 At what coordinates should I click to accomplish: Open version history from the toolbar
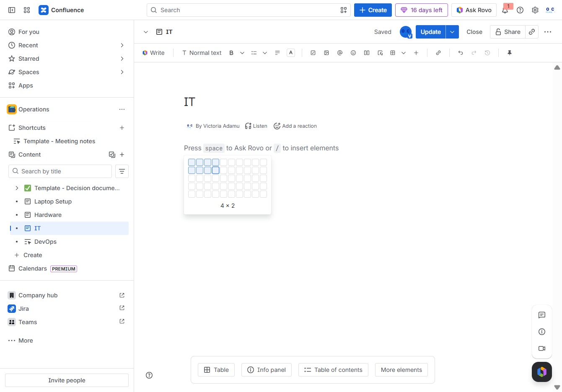[x=487, y=53]
